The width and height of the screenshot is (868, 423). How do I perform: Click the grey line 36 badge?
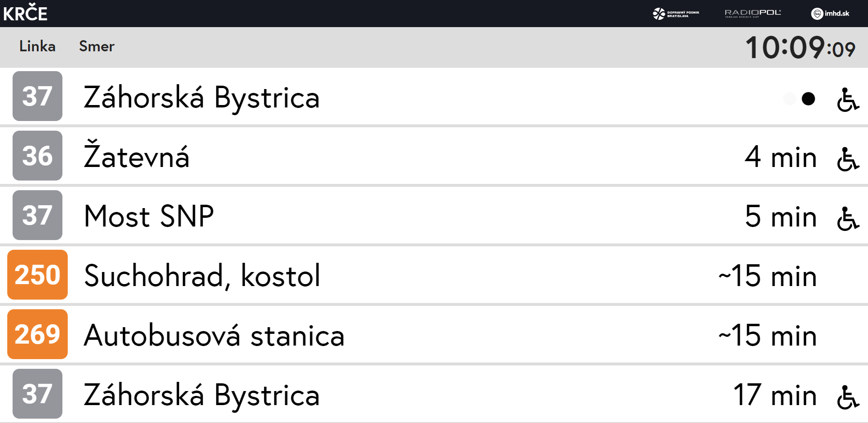click(x=37, y=155)
